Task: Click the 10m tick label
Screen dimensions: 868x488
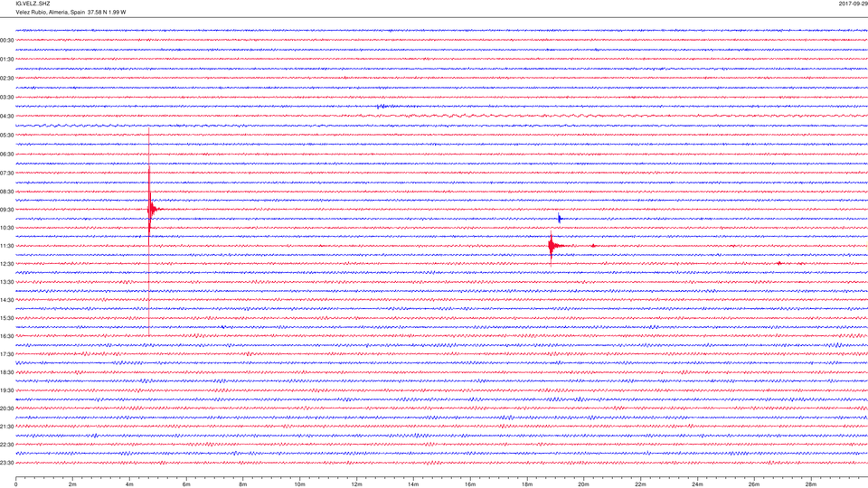Action: (299, 484)
